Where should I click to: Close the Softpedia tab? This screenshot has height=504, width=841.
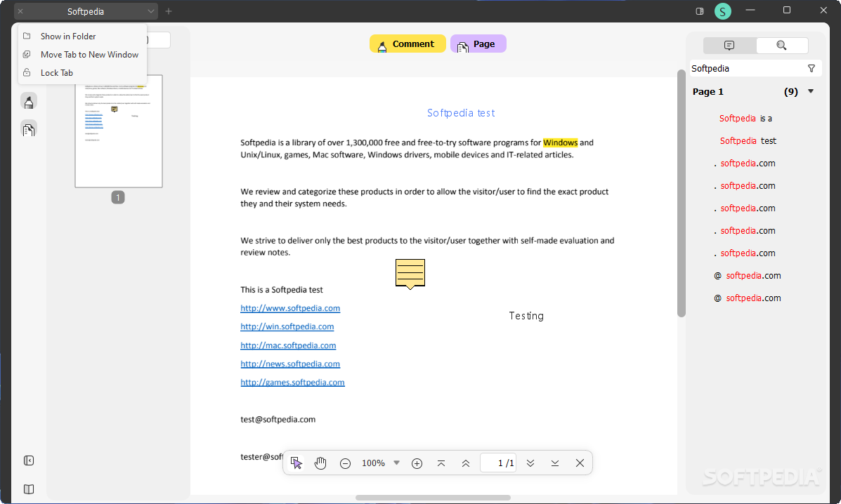click(x=20, y=11)
